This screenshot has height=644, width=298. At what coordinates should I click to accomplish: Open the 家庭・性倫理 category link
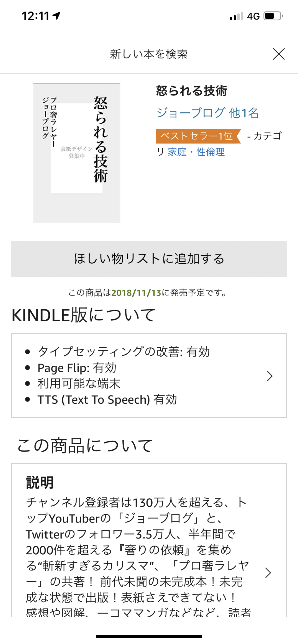[196, 152]
